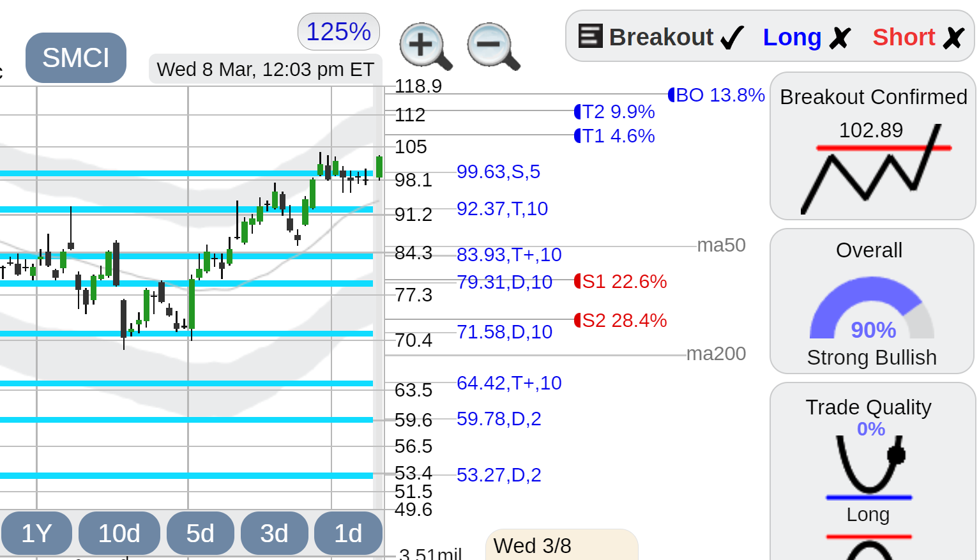This screenshot has width=979, height=560.
Task: Click the Overall 90% gauge graphic
Action: (872, 308)
